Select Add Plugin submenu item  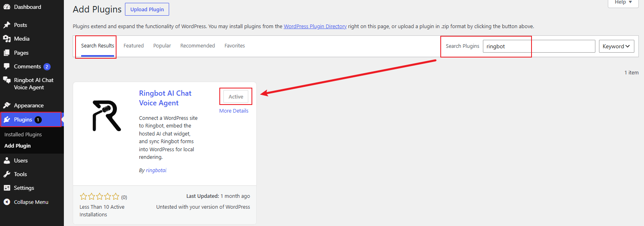click(17, 146)
